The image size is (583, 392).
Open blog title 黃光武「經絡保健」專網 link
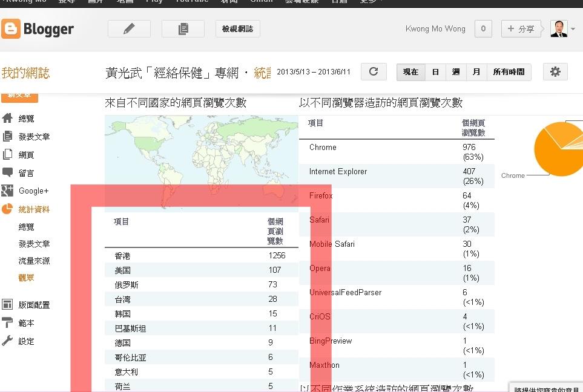pyautogui.click(x=172, y=73)
